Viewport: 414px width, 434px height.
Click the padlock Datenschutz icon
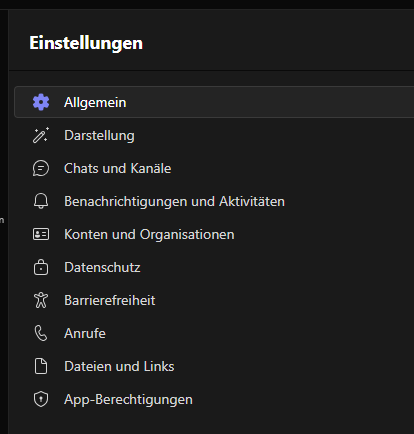pos(41,267)
